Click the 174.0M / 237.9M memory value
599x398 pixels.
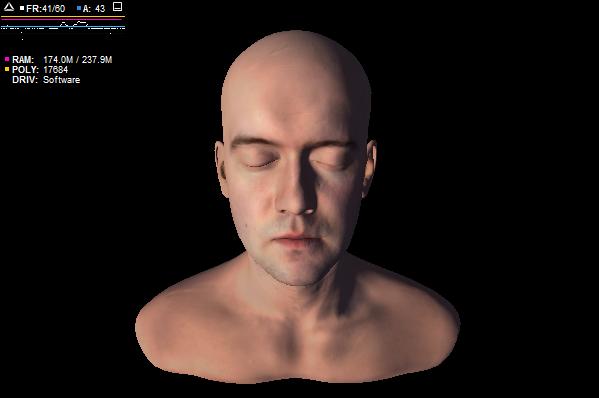(78, 60)
